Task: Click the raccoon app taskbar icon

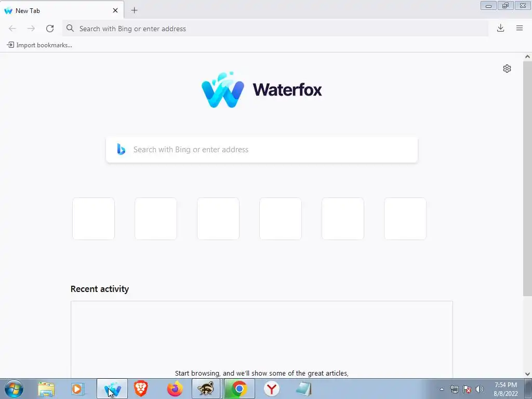Action: pyautogui.click(x=206, y=389)
